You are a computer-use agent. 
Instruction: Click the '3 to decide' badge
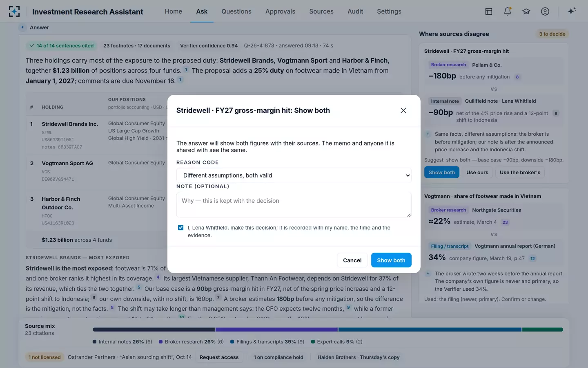point(552,34)
